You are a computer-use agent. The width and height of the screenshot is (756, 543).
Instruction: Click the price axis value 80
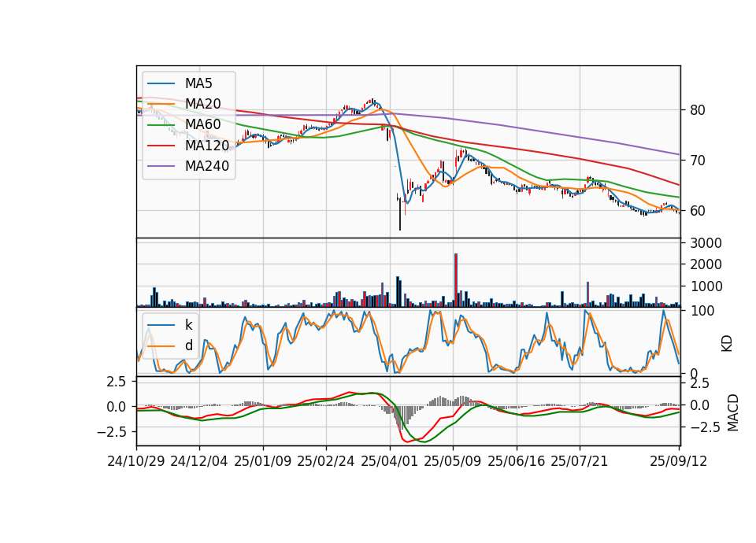click(x=697, y=110)
